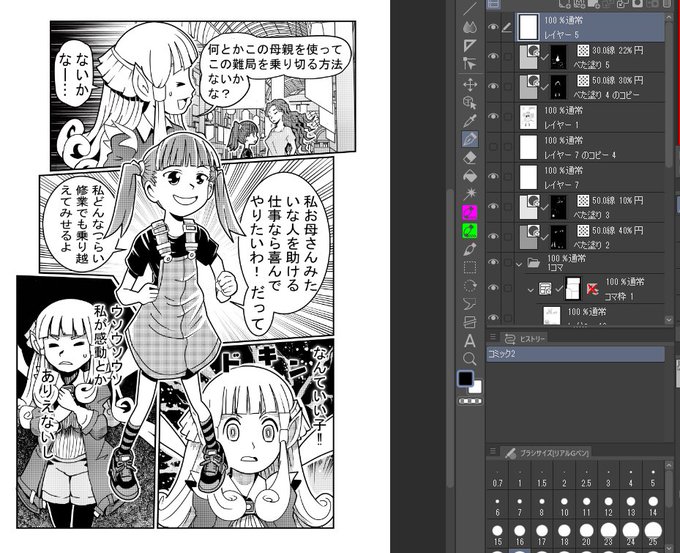680x553 pixels.
Task: Choose brush size 0.7
Action: tap(497, 478)
